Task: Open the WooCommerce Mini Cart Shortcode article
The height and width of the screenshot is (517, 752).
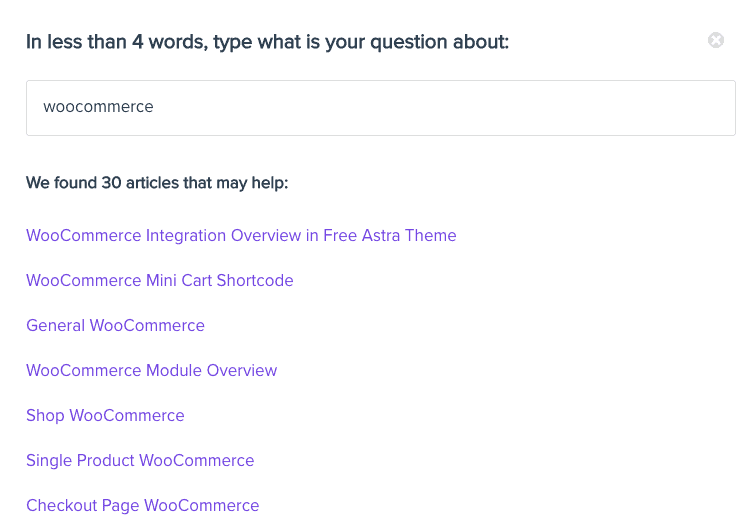Action: coord(160,281)
